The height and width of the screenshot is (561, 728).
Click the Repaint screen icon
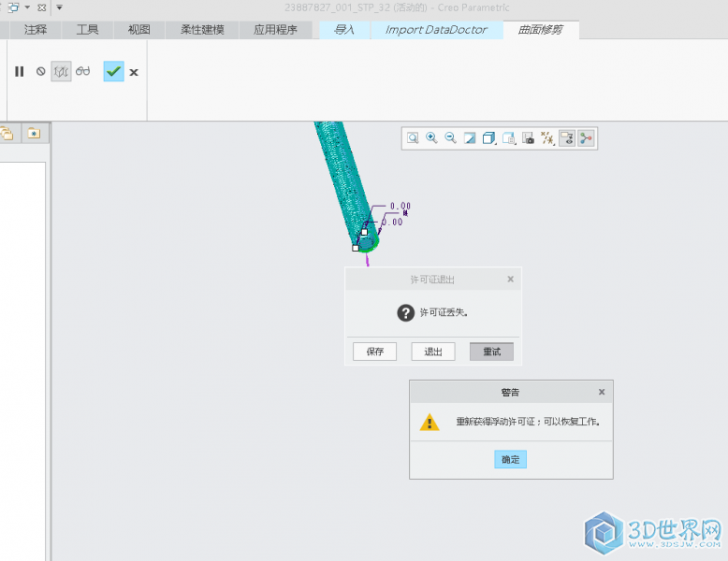[470, 138]
